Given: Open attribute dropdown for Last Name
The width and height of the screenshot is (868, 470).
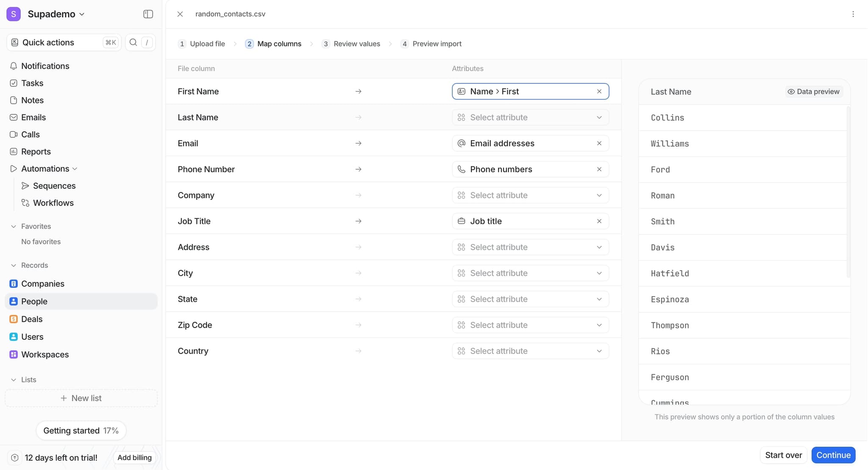Looking at the screenshot, I should [530, 117].
